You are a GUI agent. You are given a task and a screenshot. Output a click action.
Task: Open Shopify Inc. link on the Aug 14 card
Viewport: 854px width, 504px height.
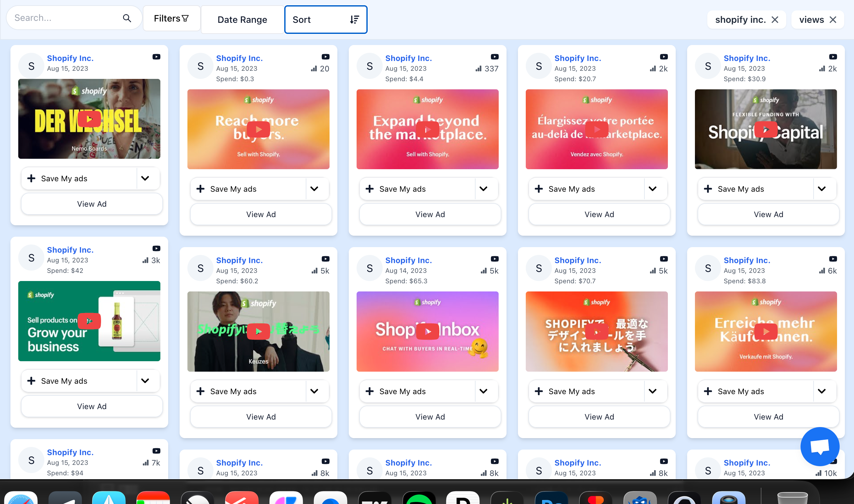408,260
